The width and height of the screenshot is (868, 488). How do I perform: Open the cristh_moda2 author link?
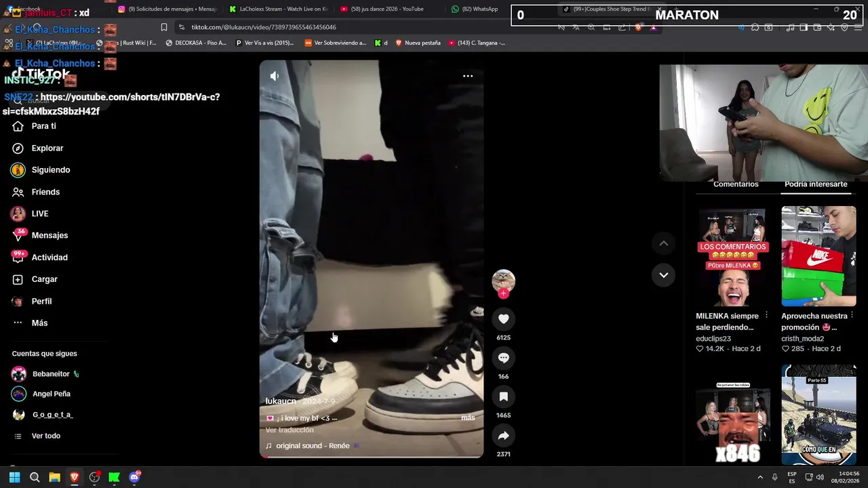coord(802,338)
